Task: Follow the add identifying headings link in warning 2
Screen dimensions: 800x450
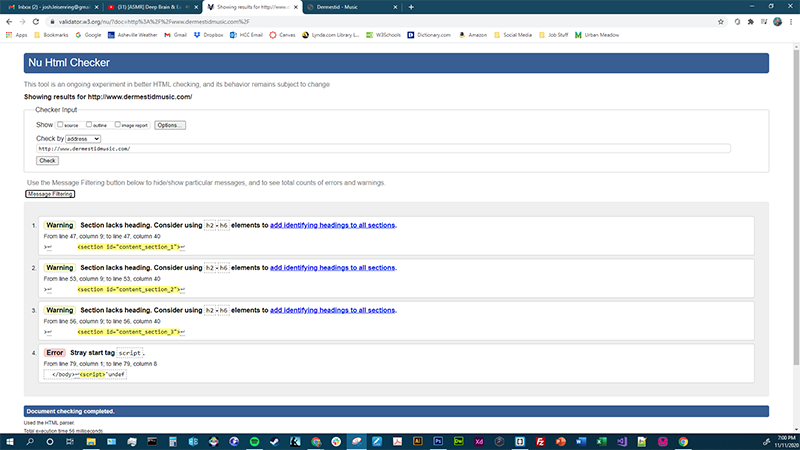Action: point(332,267)
